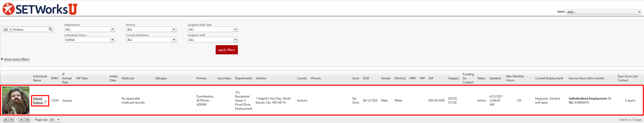The width and height of the screenshot is (644, 123).
Task: Sort by Updated column header
Action: pyautogui.click(x=495, y=78)
